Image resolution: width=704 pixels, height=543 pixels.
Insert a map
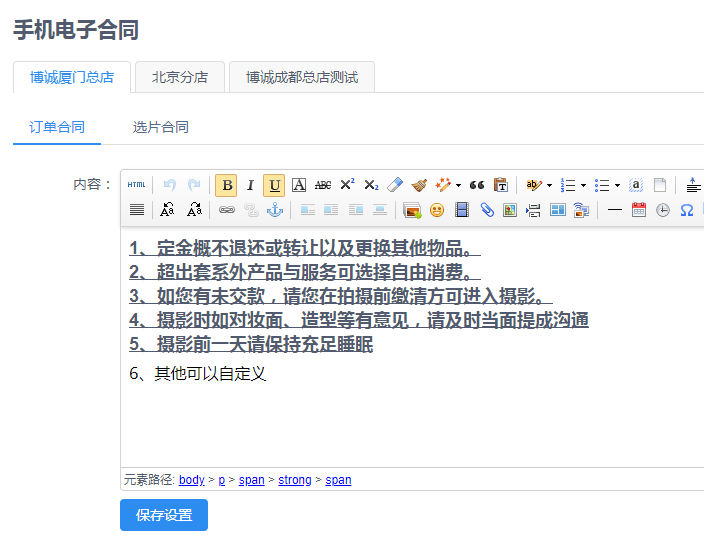click(x=510, y=210)
